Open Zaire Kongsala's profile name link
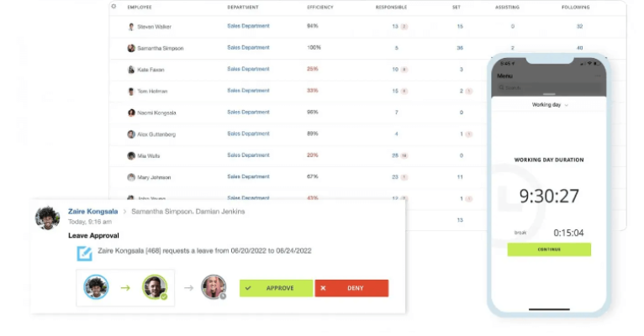The height and width of the screenshot is (336, 644). 92,212
